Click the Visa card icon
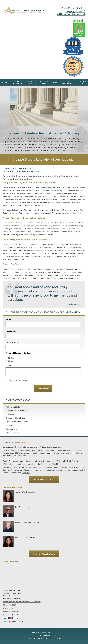This screenshot has width=88, height=644. [5, 618]
